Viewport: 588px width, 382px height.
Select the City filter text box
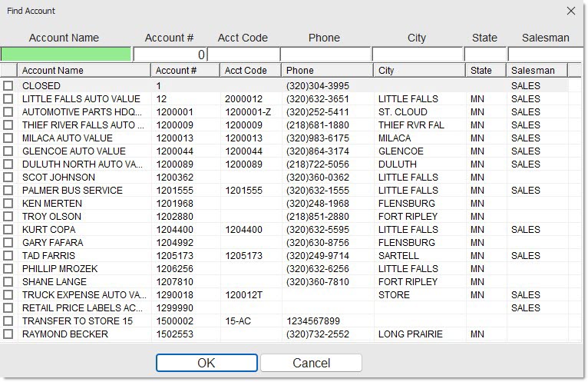(x=417, y=55)
